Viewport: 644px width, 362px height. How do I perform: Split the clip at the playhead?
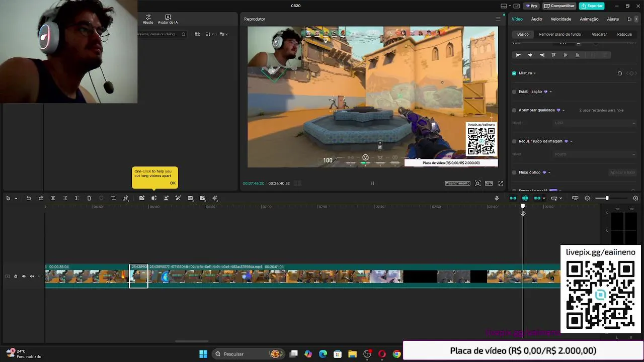[x=53, y=198]
